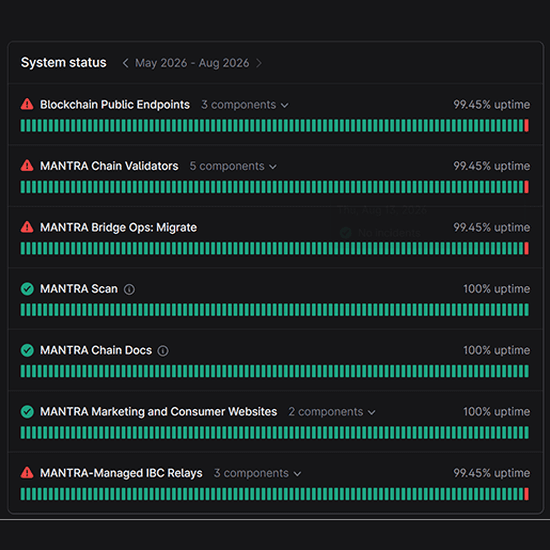Click 99.45% uptime for MANTRA Chain Validators

[491, 166]
